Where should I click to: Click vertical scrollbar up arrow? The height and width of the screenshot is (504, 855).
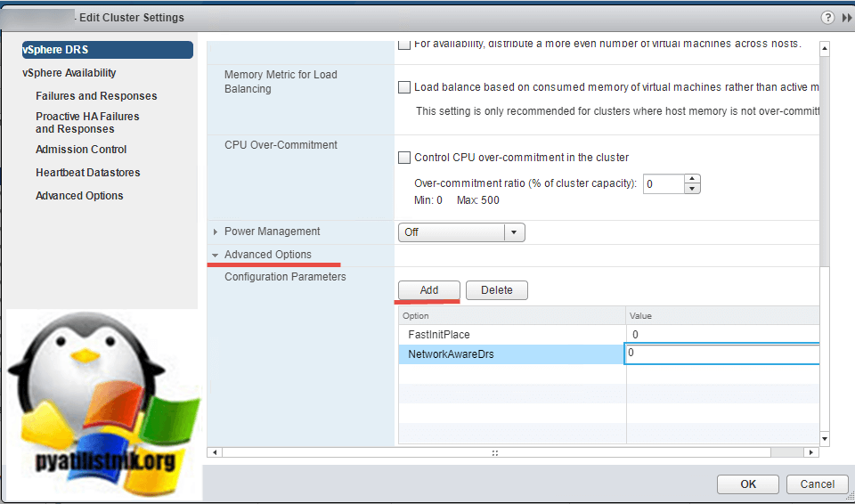pos(825,49)
